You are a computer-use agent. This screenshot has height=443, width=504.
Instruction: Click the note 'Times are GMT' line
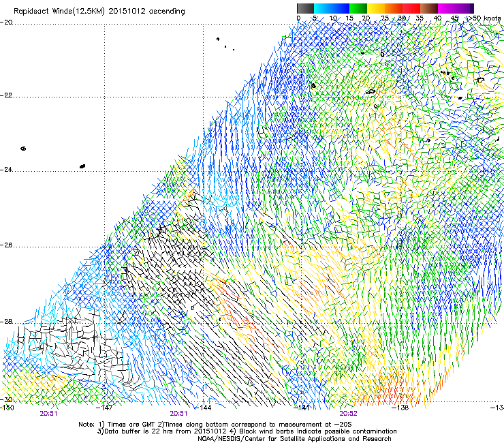coord(215,425)
